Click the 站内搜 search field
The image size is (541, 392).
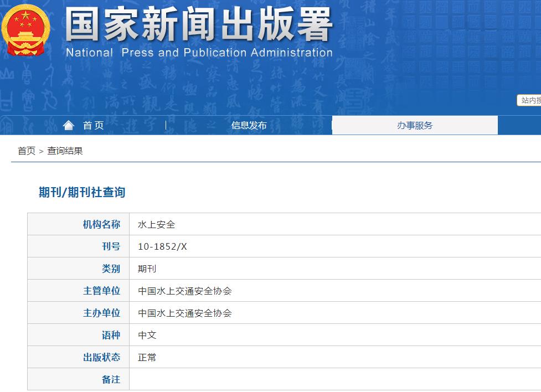click(x=529, y=100)
